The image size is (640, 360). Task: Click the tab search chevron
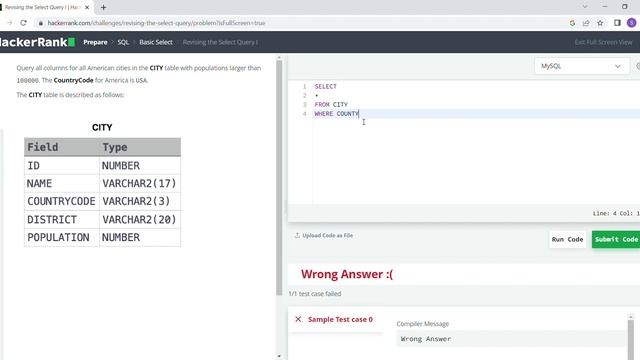584,7
